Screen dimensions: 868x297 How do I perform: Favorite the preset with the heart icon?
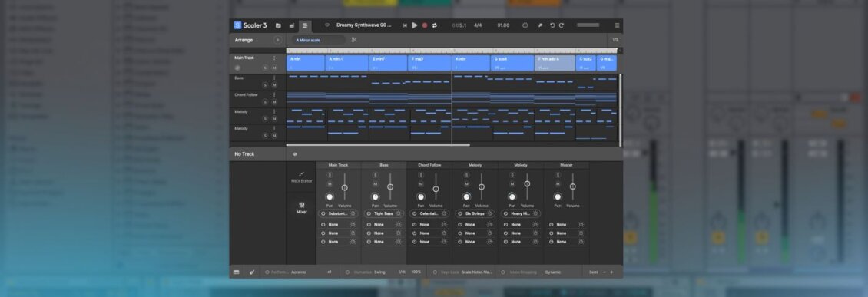point(327,25)
